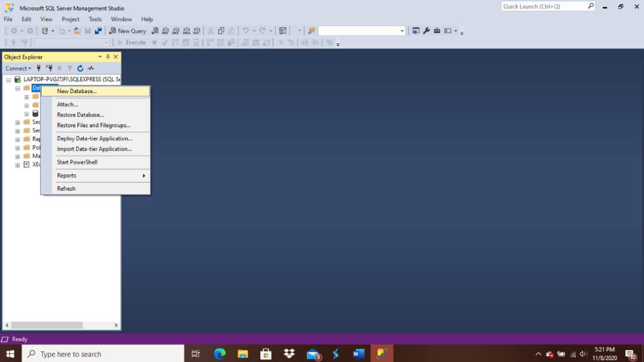Open the Object Explorer window position dropdown
The height and width of the screenshot is (362, 644).
click(100, 57)
